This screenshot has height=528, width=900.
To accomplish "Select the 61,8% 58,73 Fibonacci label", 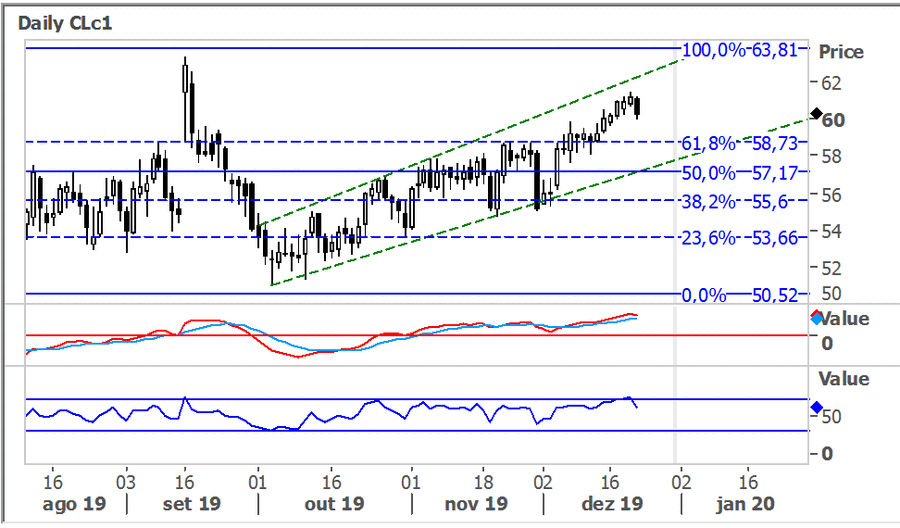I will click(x=740, y=143).
